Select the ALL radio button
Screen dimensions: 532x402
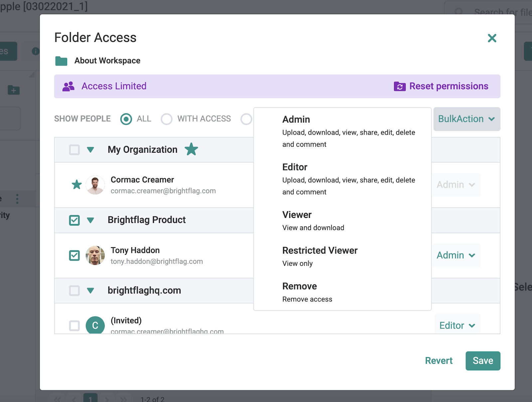[126, 119]
